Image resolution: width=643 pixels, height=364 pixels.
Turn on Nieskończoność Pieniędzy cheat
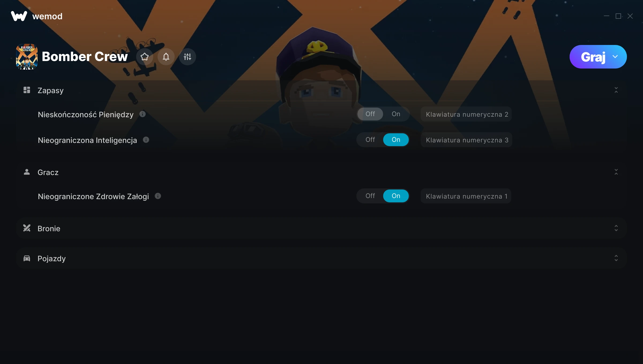[x=396, y=114]
